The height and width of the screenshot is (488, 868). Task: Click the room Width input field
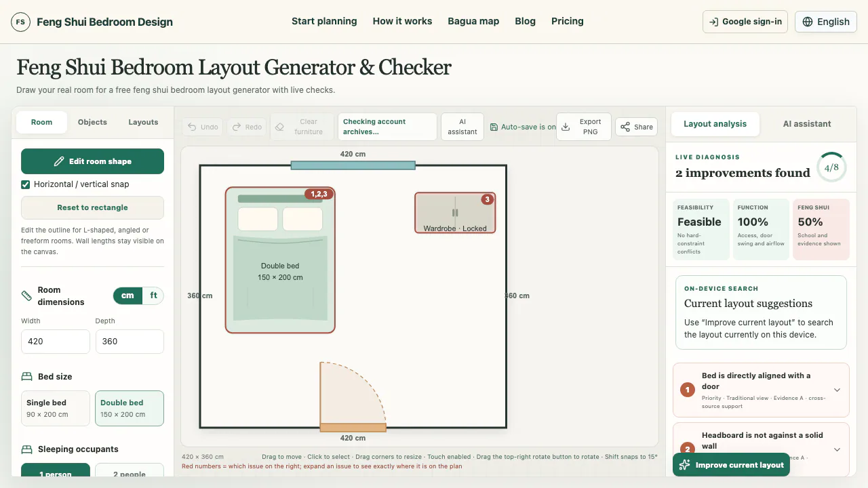(x=56, y=342)
